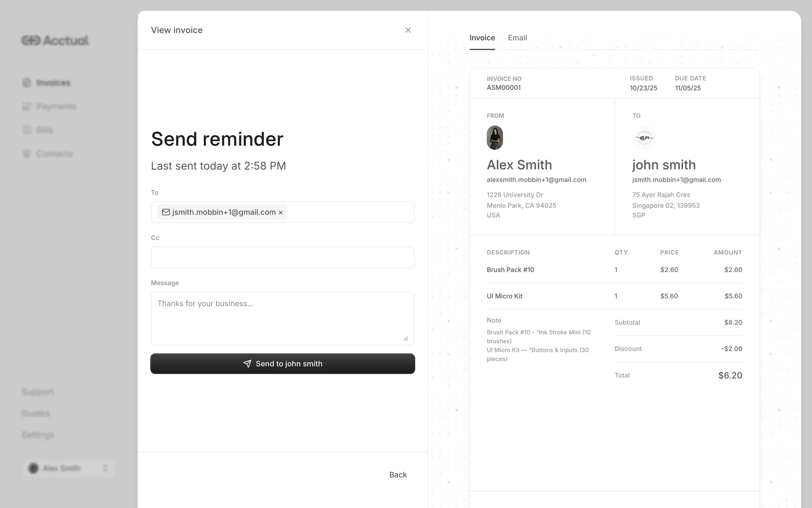Open Settings in the sidebar
The width and height of the screenshot is (812, 508).
(x=38, y=435)
